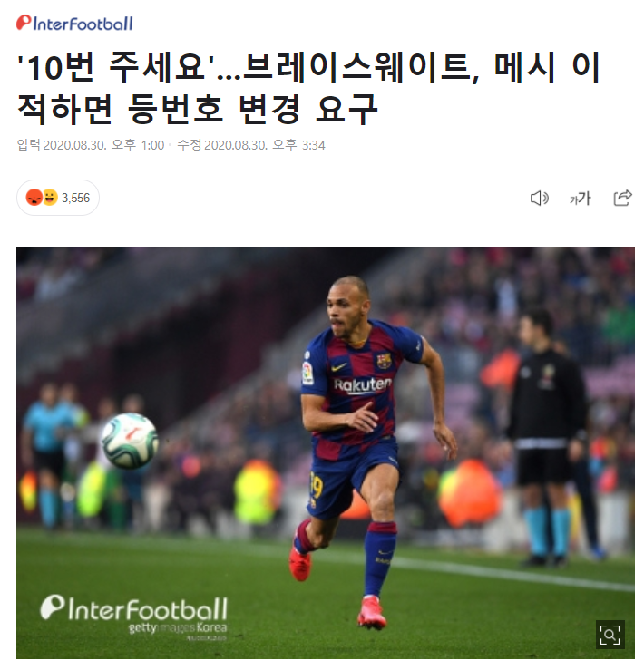Click the 입력 2020.08.30 오후 1:00 timestamp

(91, 145)
